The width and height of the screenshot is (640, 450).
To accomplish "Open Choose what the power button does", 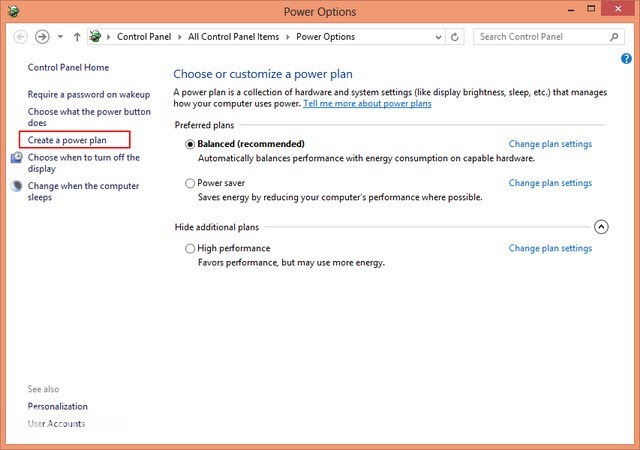I will [x=89, y=117].
